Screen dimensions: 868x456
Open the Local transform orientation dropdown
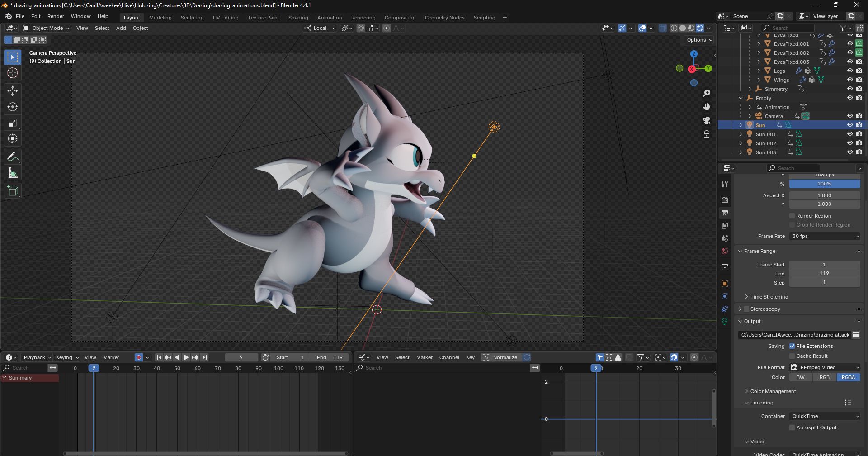[320, 28]
